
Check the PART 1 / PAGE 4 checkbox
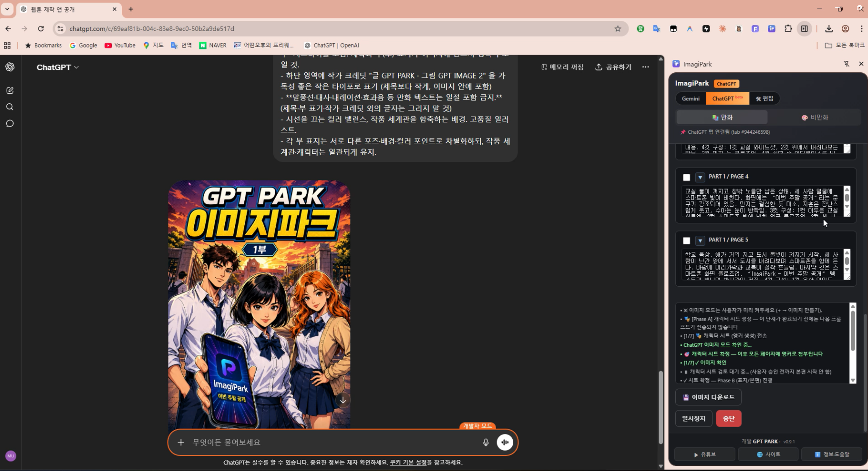[687, 177]
